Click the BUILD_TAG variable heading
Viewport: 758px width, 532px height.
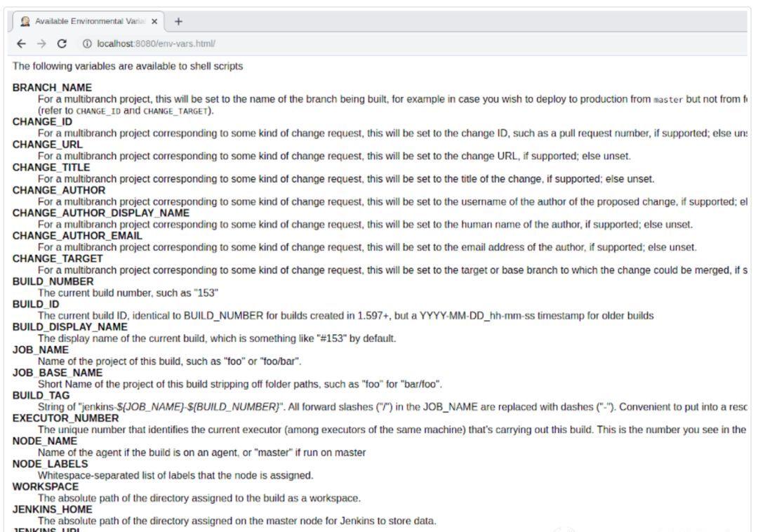click(x=41, y=395)
